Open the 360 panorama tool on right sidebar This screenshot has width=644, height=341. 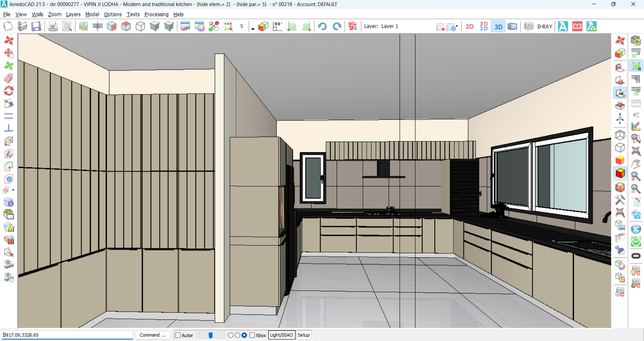pyautogui.click(x=636, y=241)
